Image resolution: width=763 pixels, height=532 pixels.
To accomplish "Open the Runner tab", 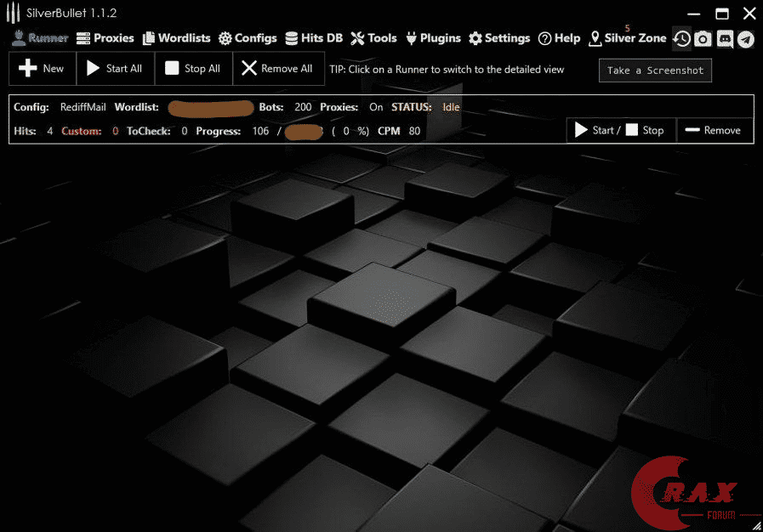I will (x=39, y=38).
